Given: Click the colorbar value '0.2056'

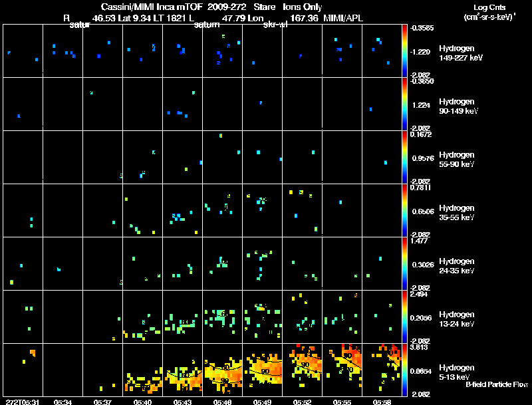Looking at the screenshot, I should [x=421, y=318].
